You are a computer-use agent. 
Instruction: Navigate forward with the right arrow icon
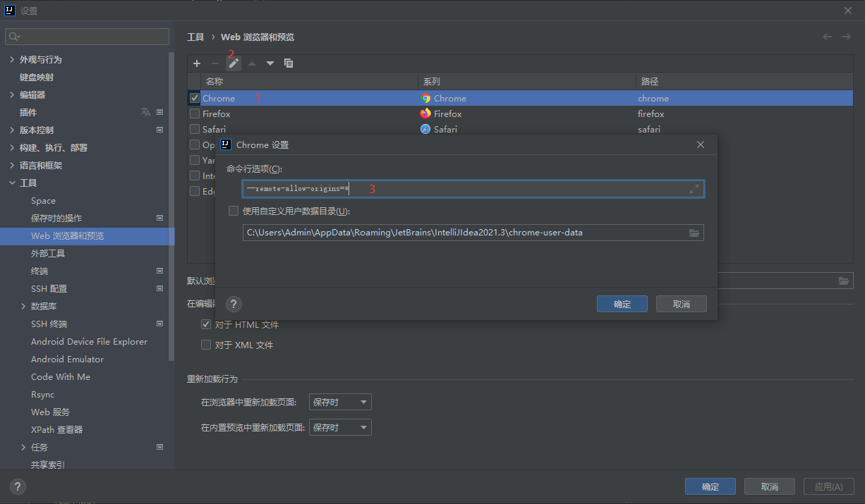pyautogui.click(x=846, y=37)
